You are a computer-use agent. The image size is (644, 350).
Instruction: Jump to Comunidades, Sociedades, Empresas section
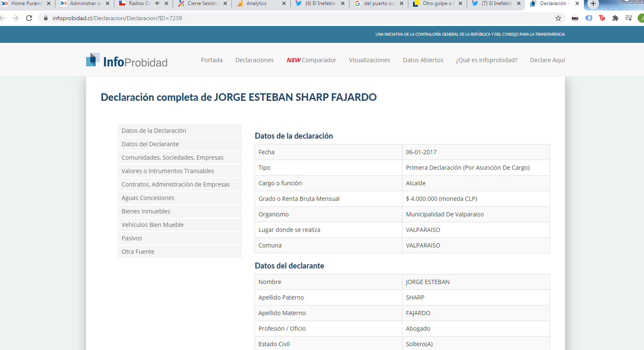pos(180,158)
